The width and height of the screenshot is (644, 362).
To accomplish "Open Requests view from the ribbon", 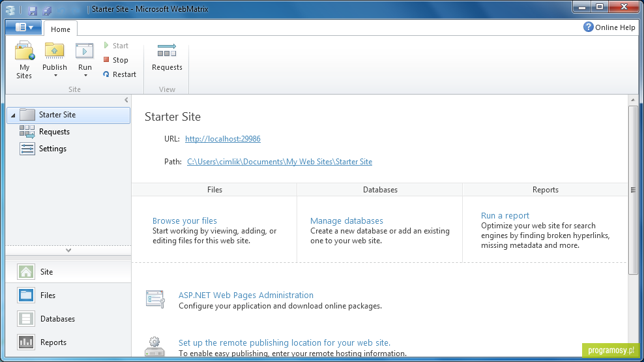I will coord(167,57).
